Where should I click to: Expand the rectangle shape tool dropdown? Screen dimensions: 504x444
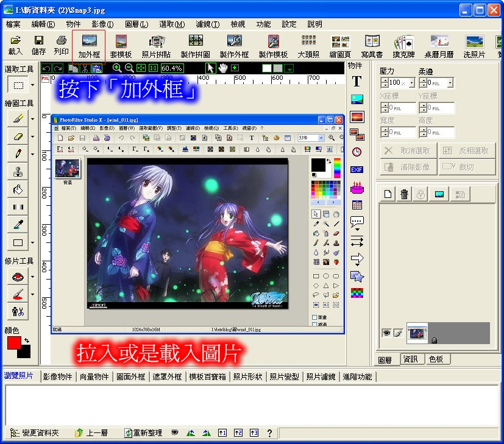point(32,242)
